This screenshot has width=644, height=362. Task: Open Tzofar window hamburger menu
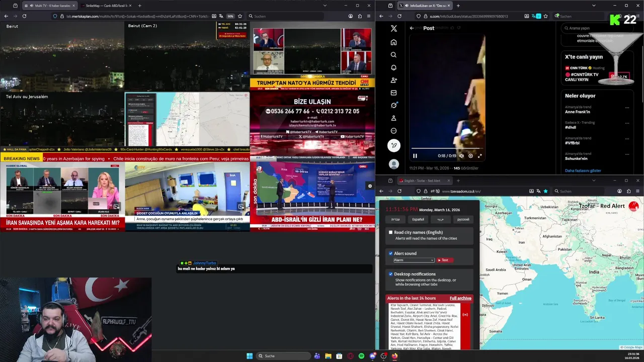pos(637,191)
